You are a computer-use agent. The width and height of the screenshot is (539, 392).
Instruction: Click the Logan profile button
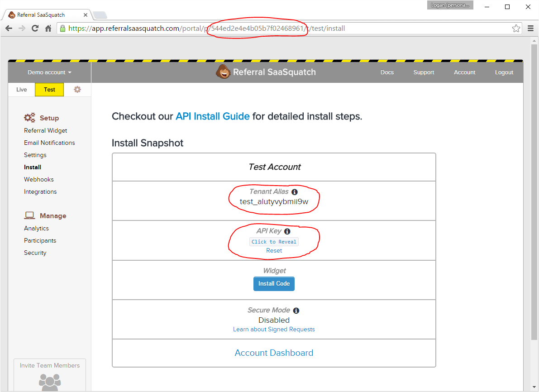click(450, 5)
